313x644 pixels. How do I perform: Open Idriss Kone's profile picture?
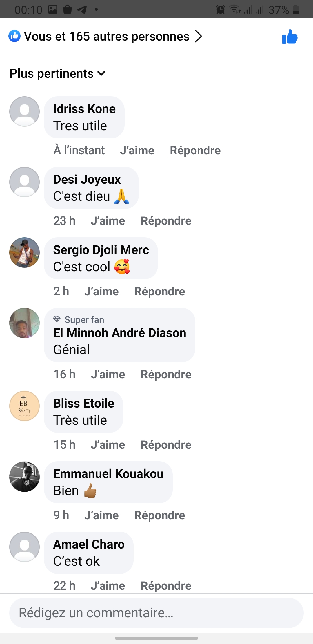[x=25, y=111]
